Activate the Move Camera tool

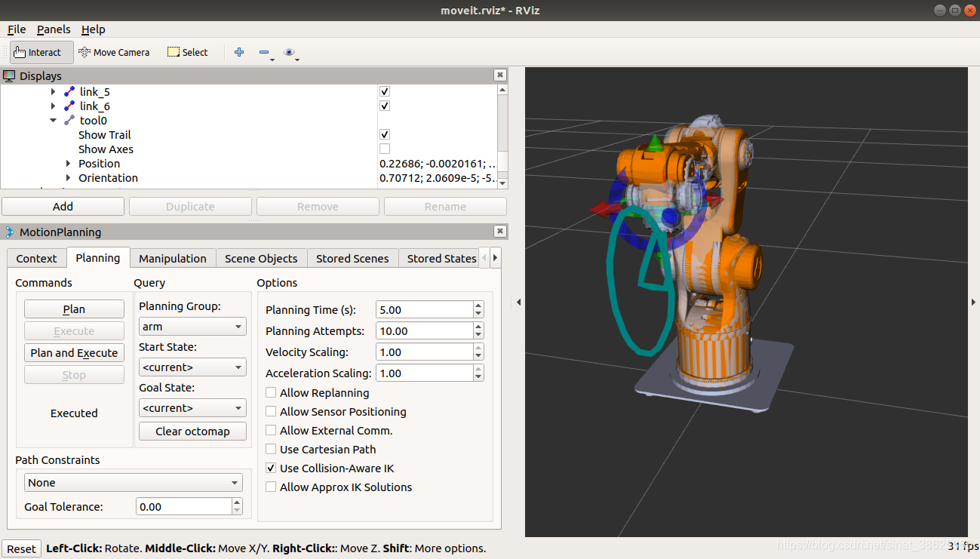coord(114,52)
